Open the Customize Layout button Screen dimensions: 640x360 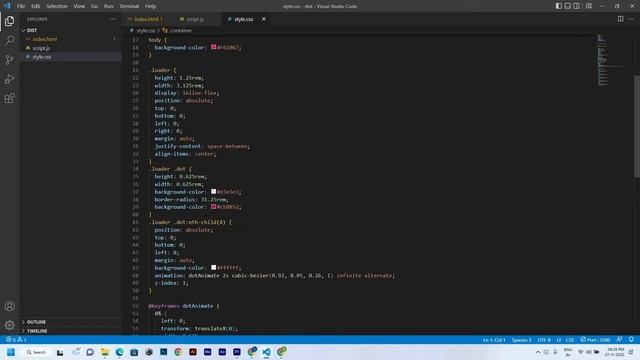pyautogui.click(x=589, y=6)
